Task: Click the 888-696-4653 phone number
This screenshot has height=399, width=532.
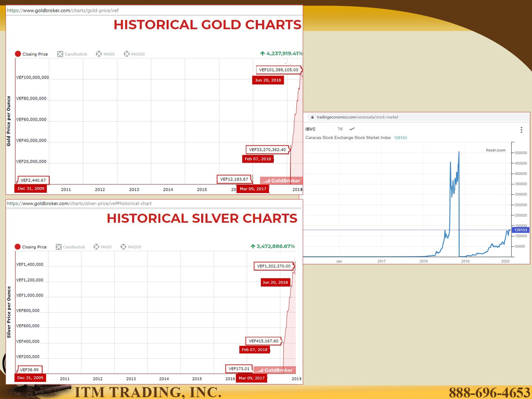Action: (x=489, y=392)
